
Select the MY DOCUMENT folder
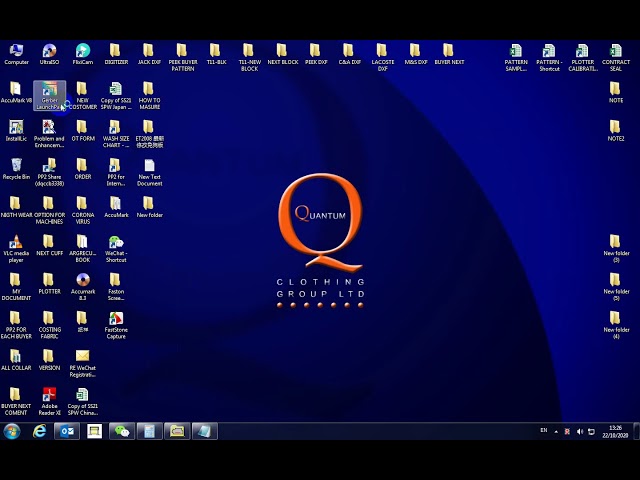pos(16,287)
